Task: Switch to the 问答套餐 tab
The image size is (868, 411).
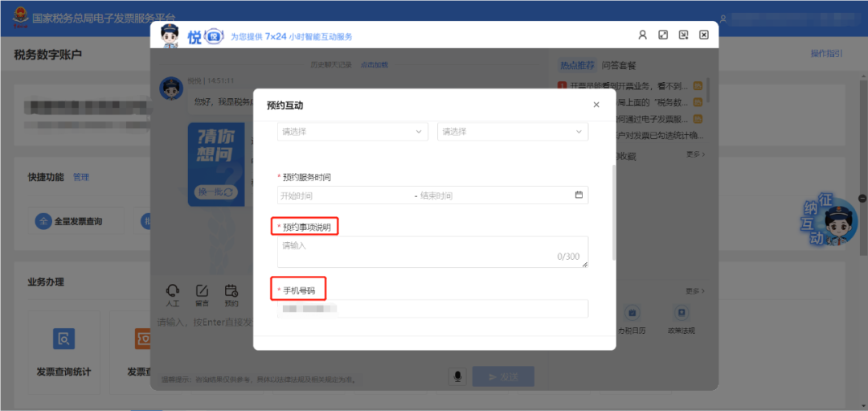Action: (x=619, y=65)
